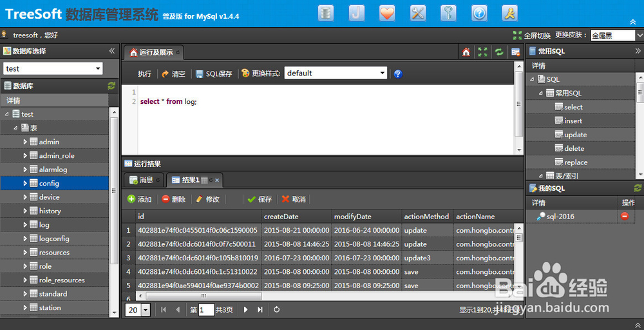This screenshot has width=644, height=330.
Task: Click the green fullscreen icon in tab toolbar
Action: (482, 52)
